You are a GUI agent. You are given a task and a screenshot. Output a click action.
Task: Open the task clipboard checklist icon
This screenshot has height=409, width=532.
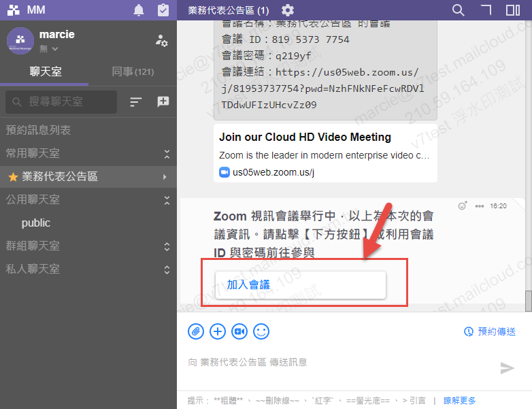163,10
